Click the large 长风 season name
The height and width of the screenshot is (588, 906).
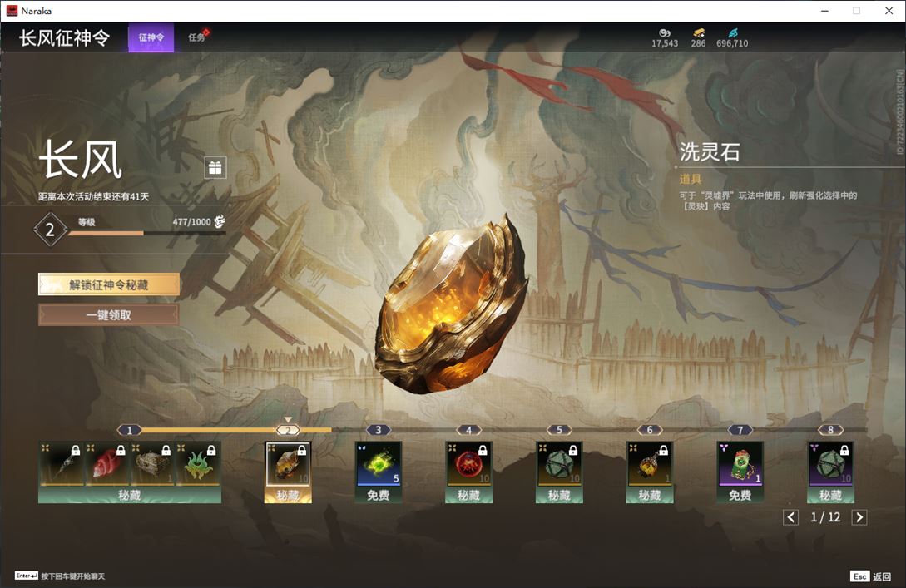pyautogui.click(x=81, y=160)
